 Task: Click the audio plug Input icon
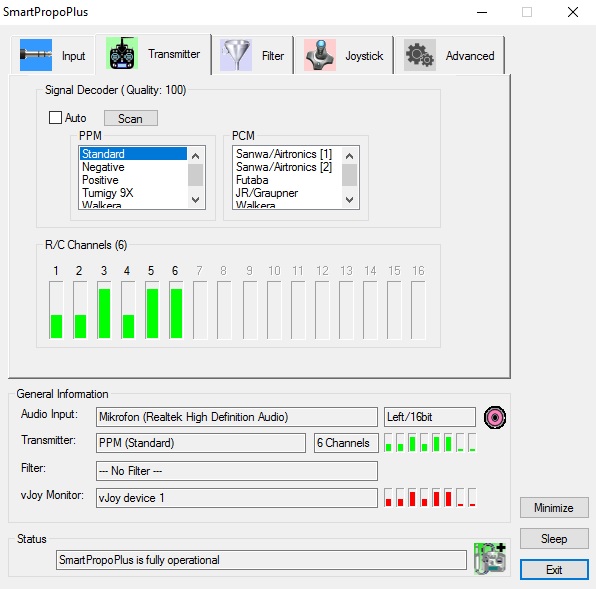click(36, 55)
